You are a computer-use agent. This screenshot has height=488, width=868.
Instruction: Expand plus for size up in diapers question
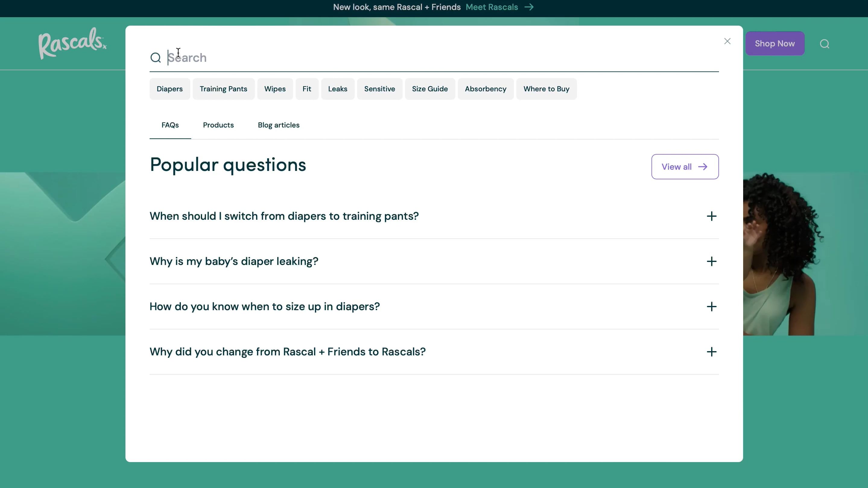click(711, 307)
